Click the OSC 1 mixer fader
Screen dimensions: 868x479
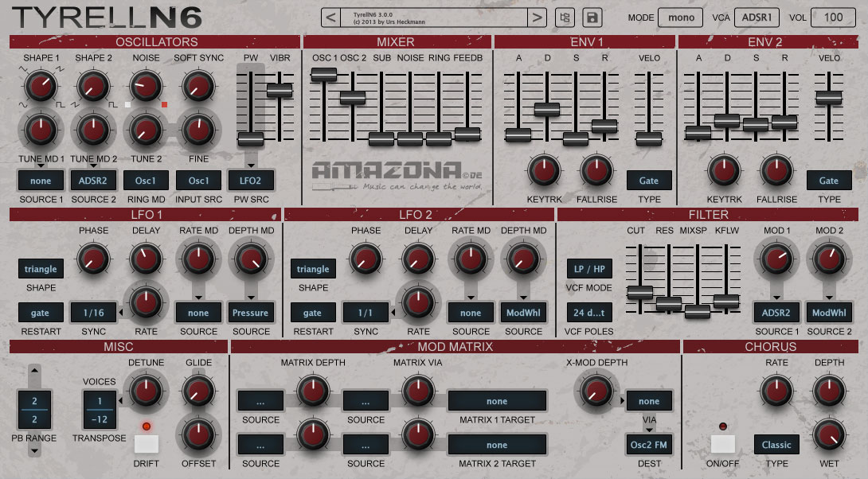[x=324, y=75]
